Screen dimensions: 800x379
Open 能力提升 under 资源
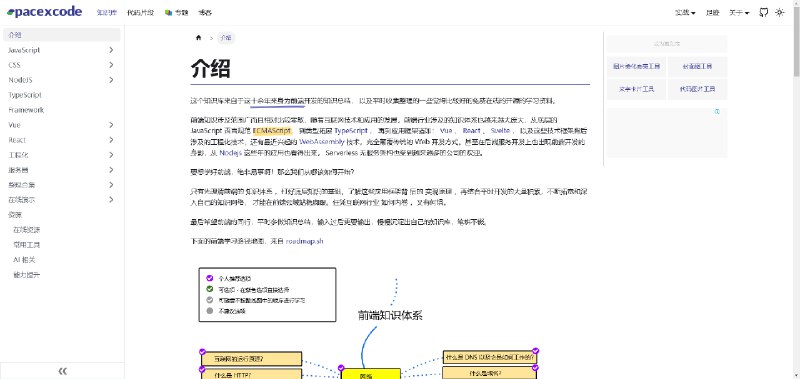coord(64,275)
